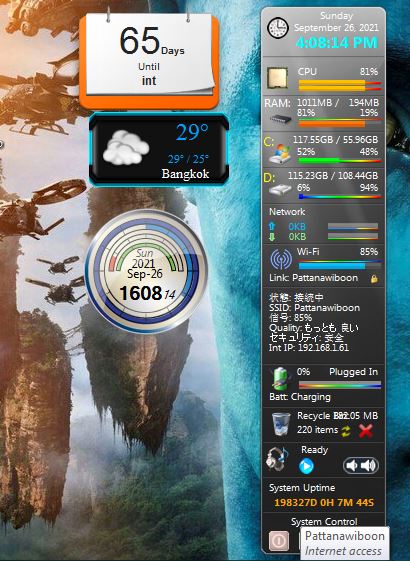Click the 'int' event label on countdown
The image size is (410, 561).
click(x=149, y=81)
